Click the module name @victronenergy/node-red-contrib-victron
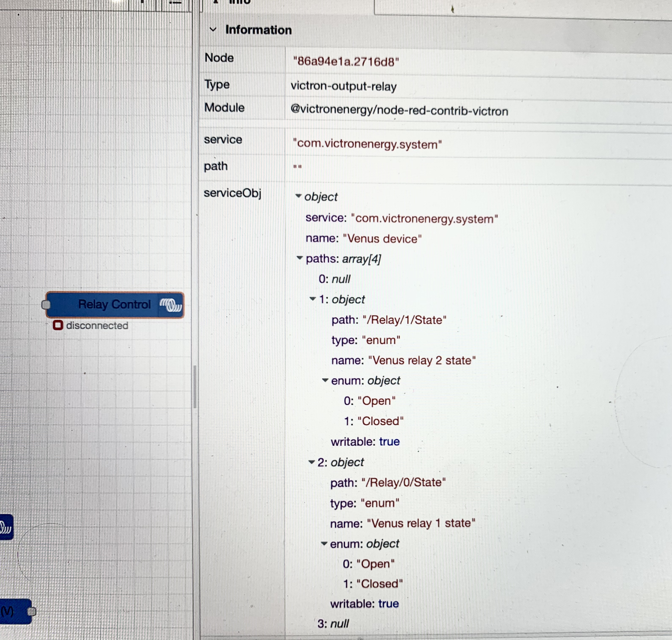 [x=399, y=110]
